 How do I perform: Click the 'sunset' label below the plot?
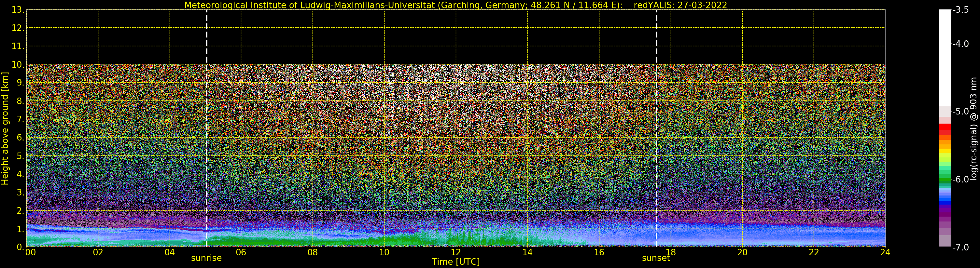(656, 258)
